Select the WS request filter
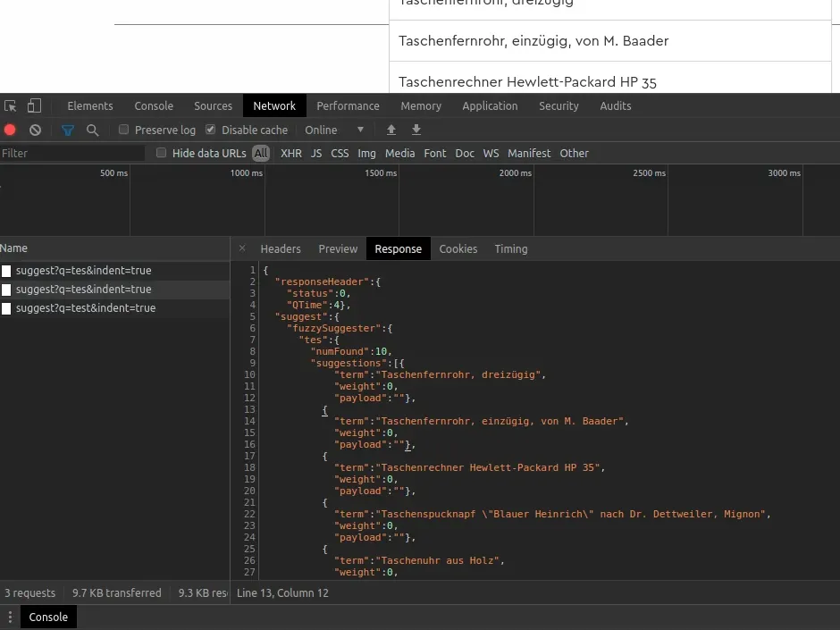This screenshot has height=630, width=840. 491,153
